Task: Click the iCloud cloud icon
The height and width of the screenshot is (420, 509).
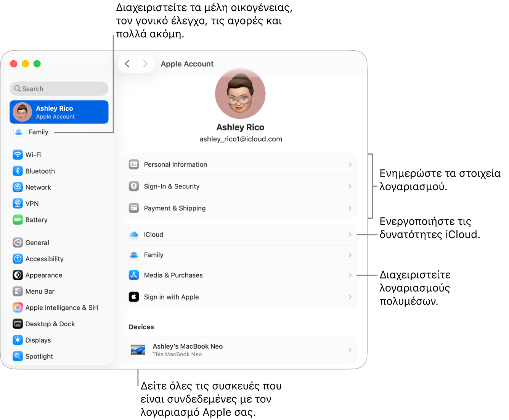Action: [x=134, y=234]
